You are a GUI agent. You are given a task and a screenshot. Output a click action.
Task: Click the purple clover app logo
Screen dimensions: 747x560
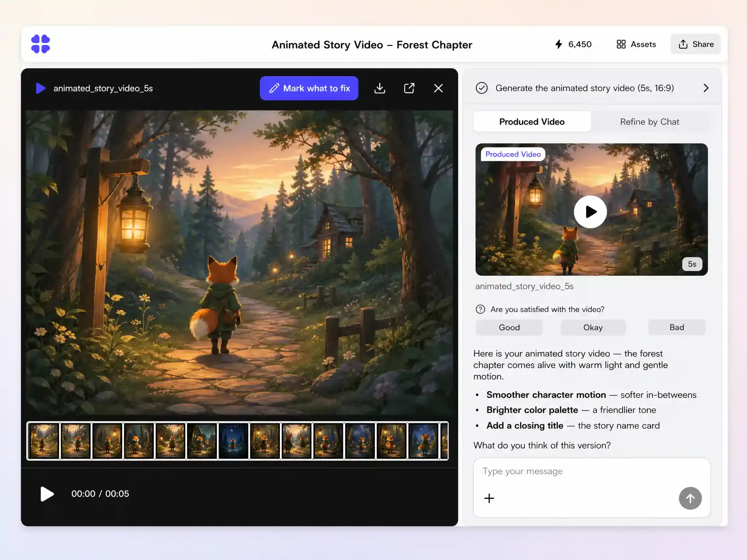41,44
